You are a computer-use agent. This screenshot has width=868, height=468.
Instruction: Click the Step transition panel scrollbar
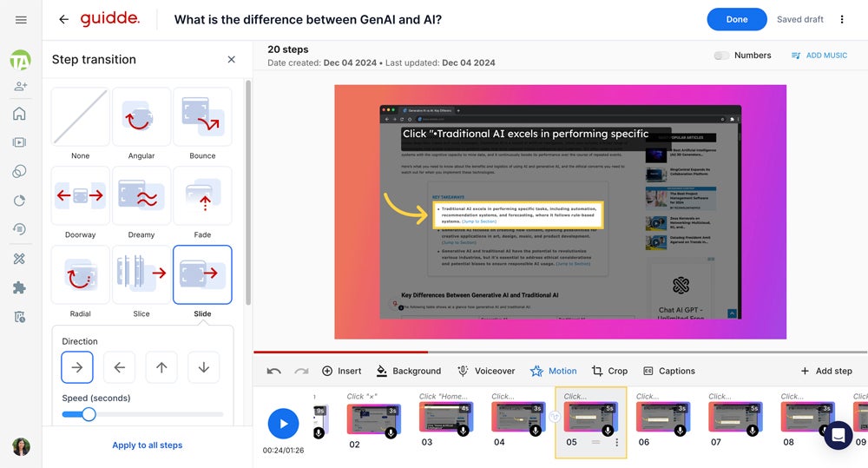(x=248, y=193)
